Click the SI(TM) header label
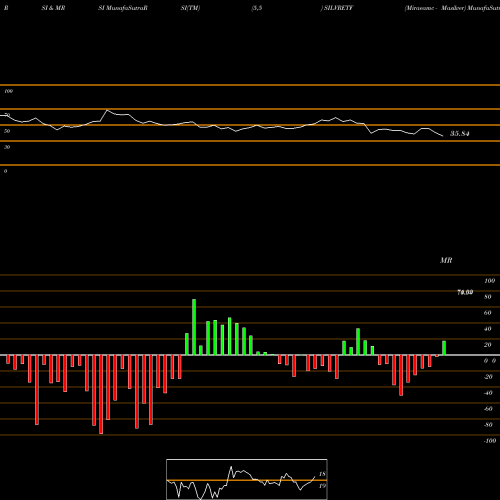 coord(190,8)
